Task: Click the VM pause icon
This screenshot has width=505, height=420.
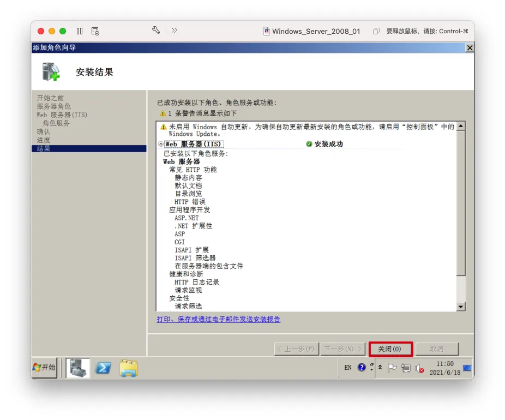Action: (x=80, y=31)
